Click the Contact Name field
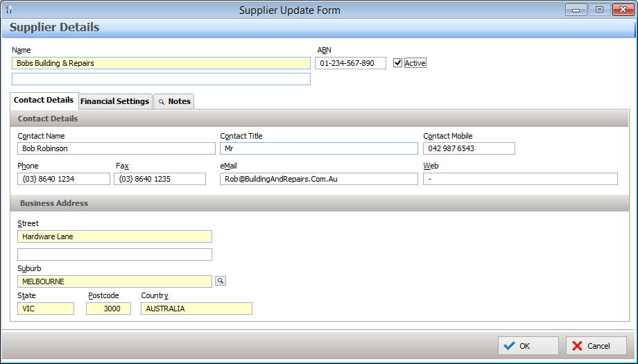Viewport: 638px width, 364px height. coord(117,148)
